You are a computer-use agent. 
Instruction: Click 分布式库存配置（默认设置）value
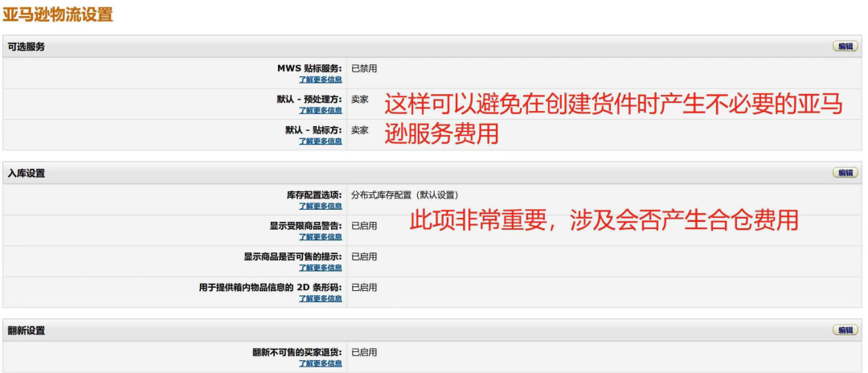[404, 195]
